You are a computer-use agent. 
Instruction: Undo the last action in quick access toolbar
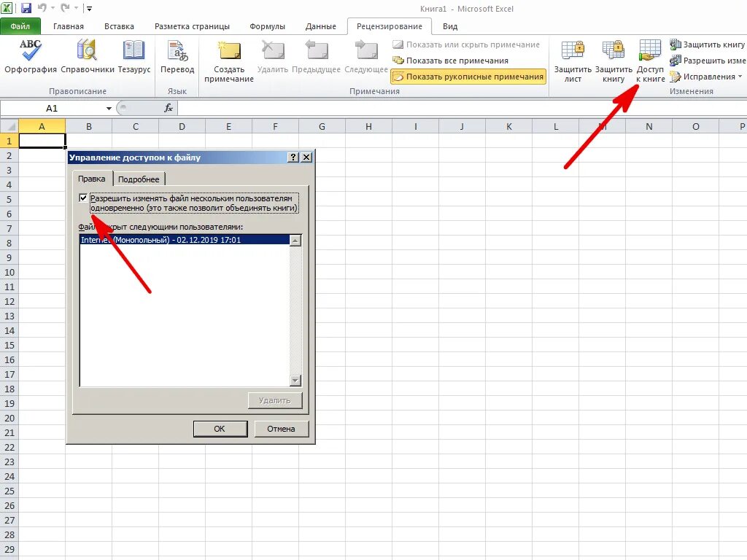pyautogui.click(x=42, y=8)
